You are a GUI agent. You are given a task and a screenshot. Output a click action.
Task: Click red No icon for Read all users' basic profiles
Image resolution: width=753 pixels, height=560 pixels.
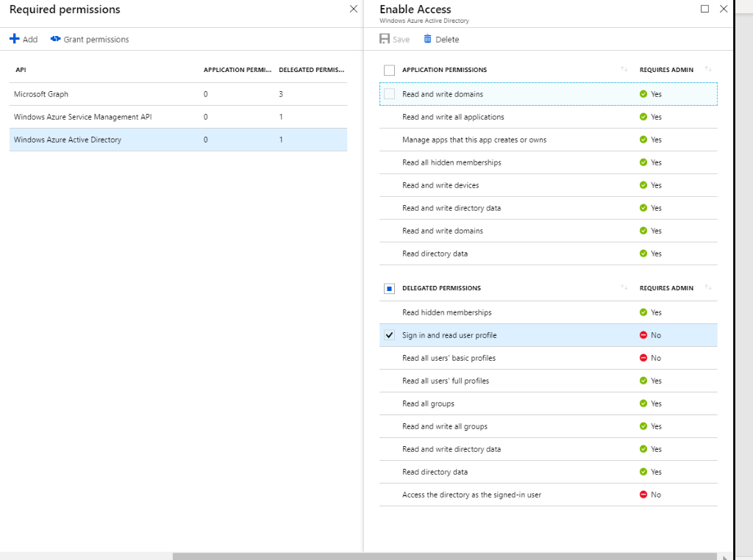coord(643,357)
